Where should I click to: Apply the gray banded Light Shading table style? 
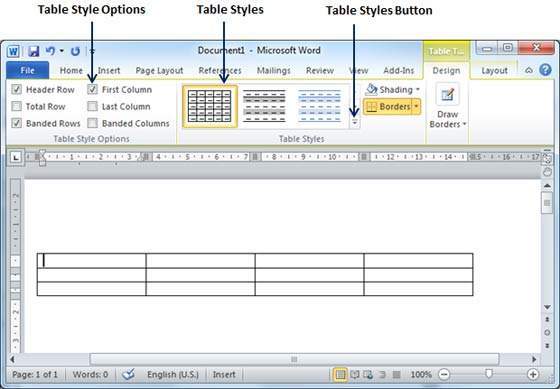pos(264,106)
